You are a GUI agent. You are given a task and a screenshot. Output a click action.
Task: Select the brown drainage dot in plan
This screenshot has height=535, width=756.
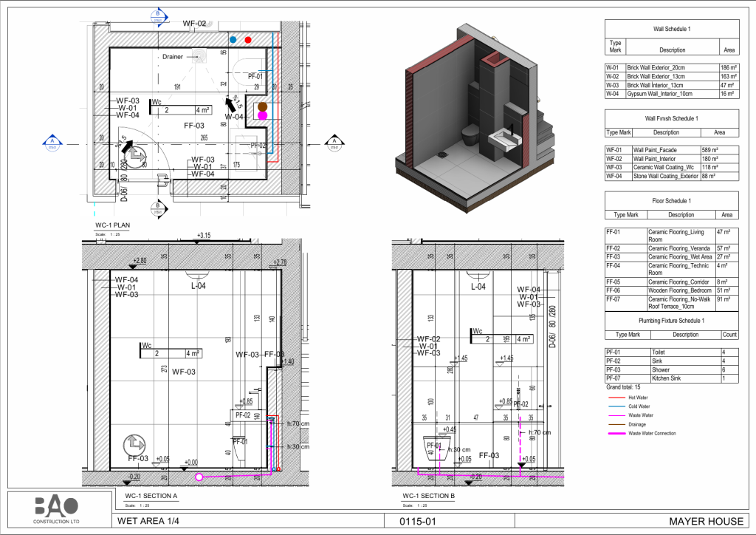tap(262, 106)
